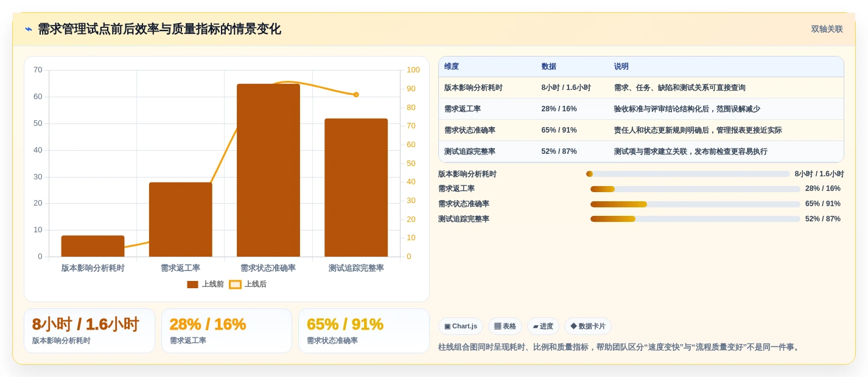The height and width of the screenshot is (377, 868).
Task: Click the 维度 column header
Action: (x=452, y=67)
